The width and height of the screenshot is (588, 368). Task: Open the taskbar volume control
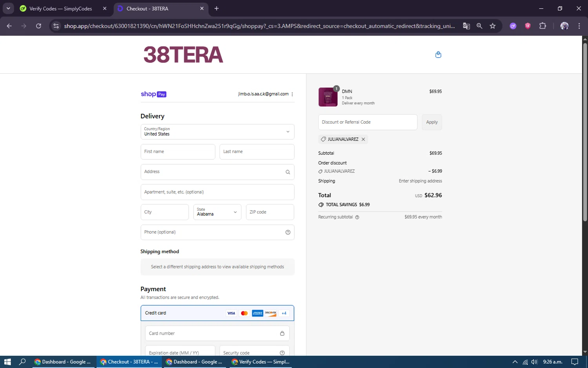pos(534,362)
